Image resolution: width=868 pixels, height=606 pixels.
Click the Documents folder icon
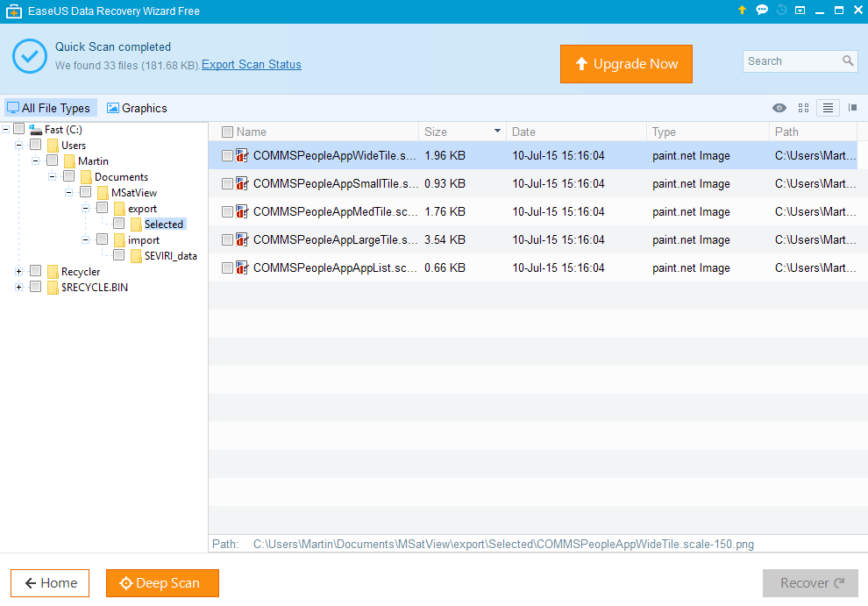[86, 177]
